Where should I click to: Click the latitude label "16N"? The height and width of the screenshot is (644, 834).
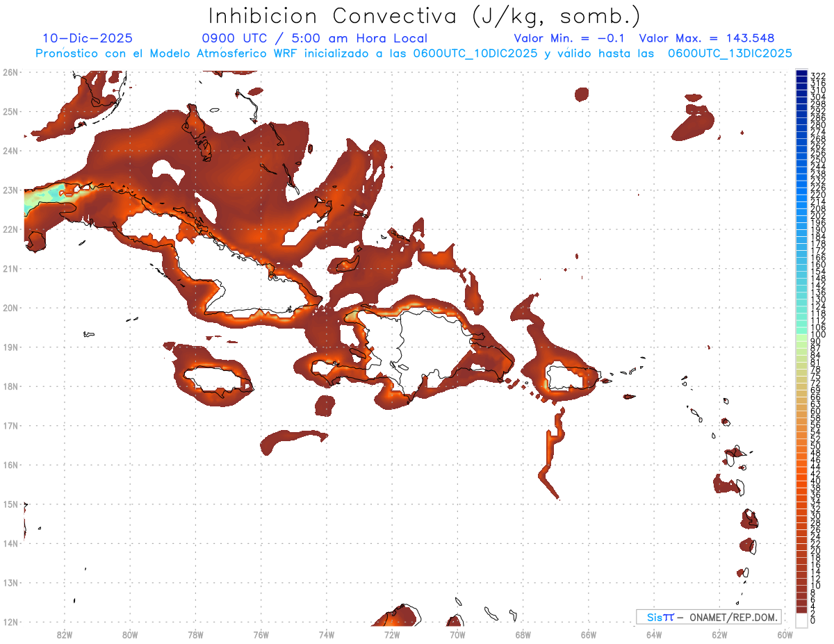(10, 465)
